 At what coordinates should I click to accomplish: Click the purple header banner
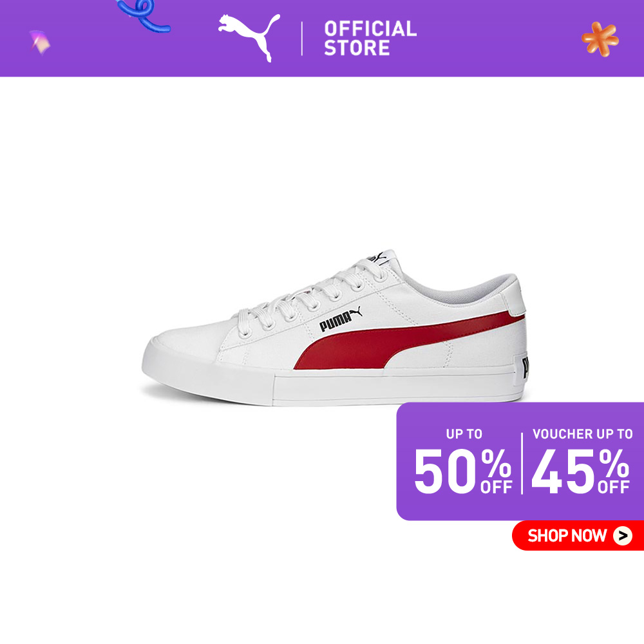pos(322,38)
